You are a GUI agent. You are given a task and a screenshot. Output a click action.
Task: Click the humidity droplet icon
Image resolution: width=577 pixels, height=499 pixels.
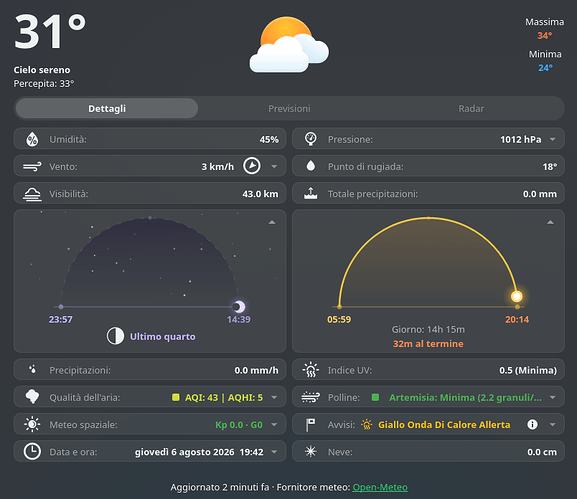pos(32,139)
